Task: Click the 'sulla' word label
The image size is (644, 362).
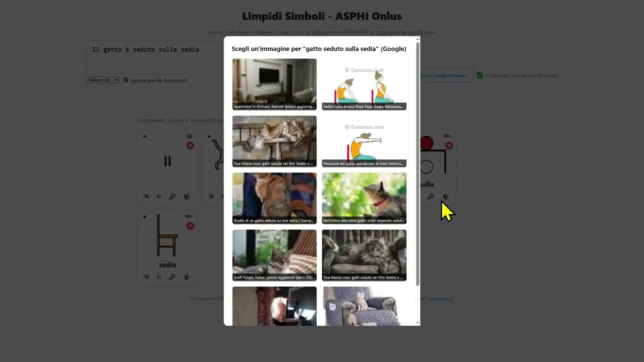Action: click(426, 184)
